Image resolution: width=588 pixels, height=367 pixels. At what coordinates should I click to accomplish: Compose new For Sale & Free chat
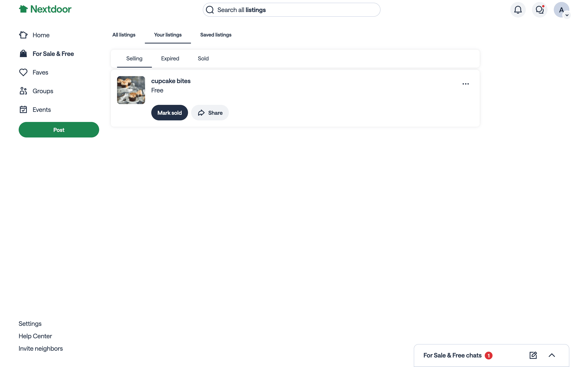[533, 355]
